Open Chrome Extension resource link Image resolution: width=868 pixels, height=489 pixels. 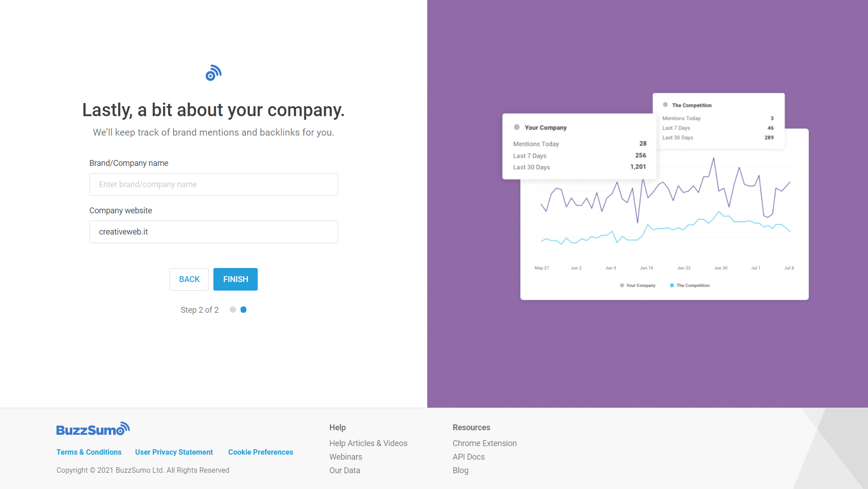click(485, 443)
